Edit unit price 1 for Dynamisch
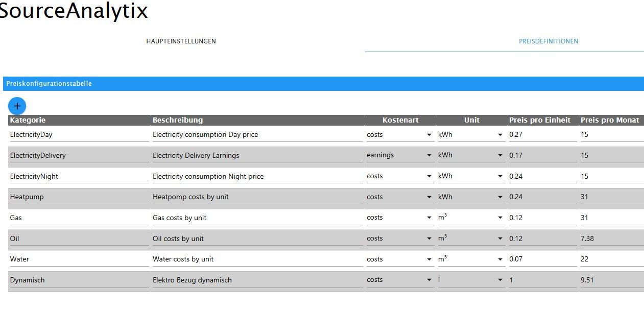The height and width of the screenshot is (311, 644). point(543,280)
